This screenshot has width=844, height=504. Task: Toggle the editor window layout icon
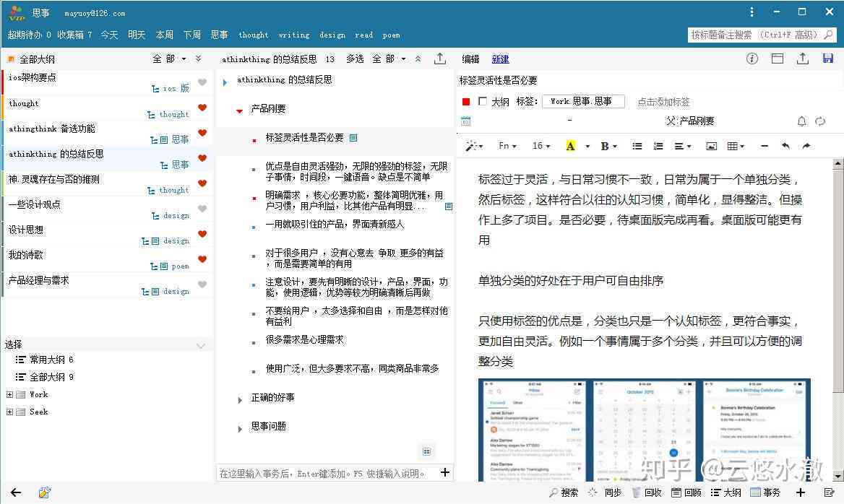coord(778,58)
